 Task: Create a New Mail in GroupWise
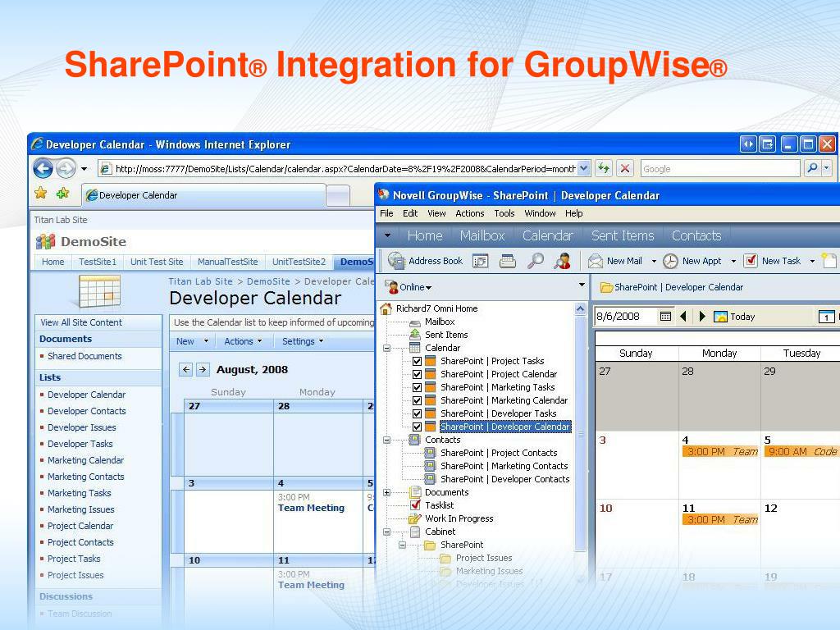615,261
